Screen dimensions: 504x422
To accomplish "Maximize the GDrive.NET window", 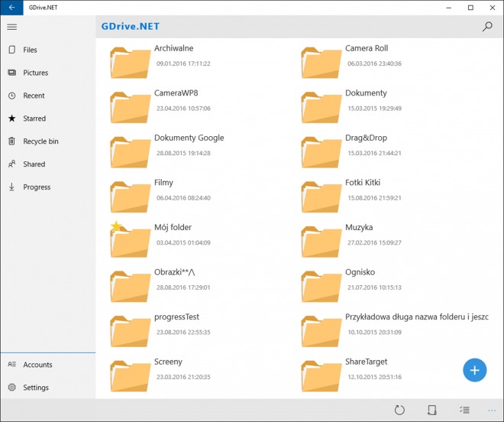I will 470,8.
